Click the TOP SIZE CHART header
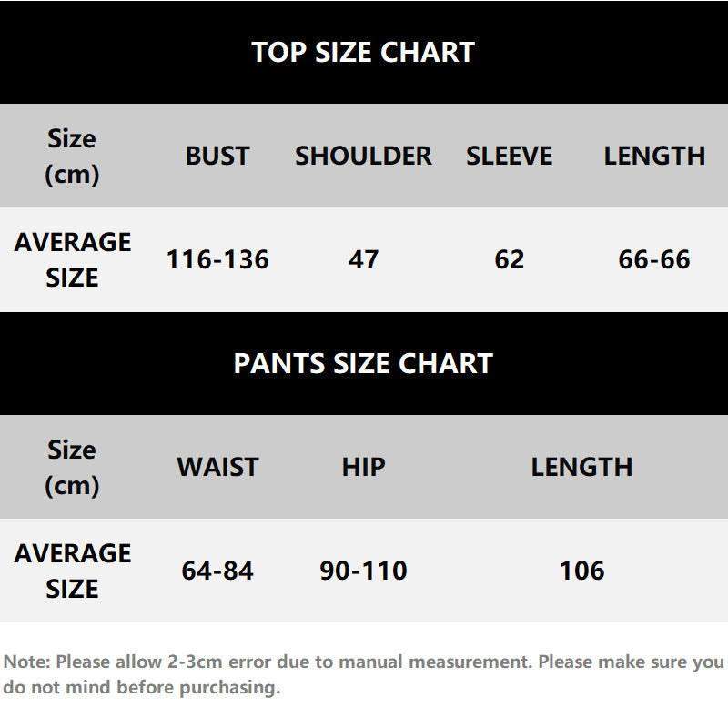 (363, 52)
